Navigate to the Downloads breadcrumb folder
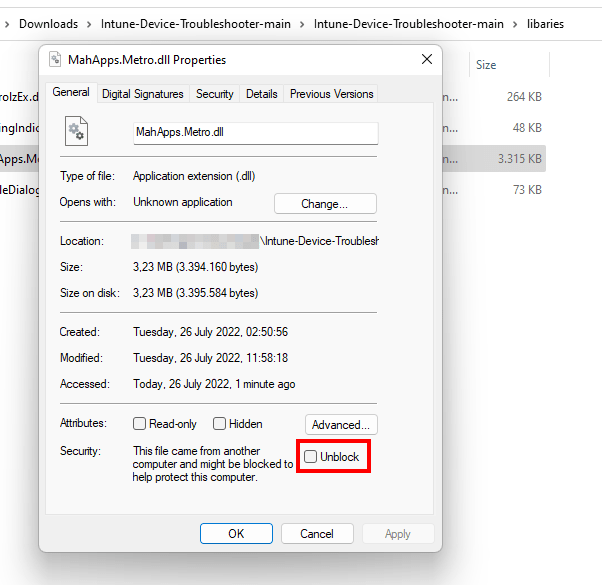The height and width of the screenshot is (585, 602). click(48, 23)
